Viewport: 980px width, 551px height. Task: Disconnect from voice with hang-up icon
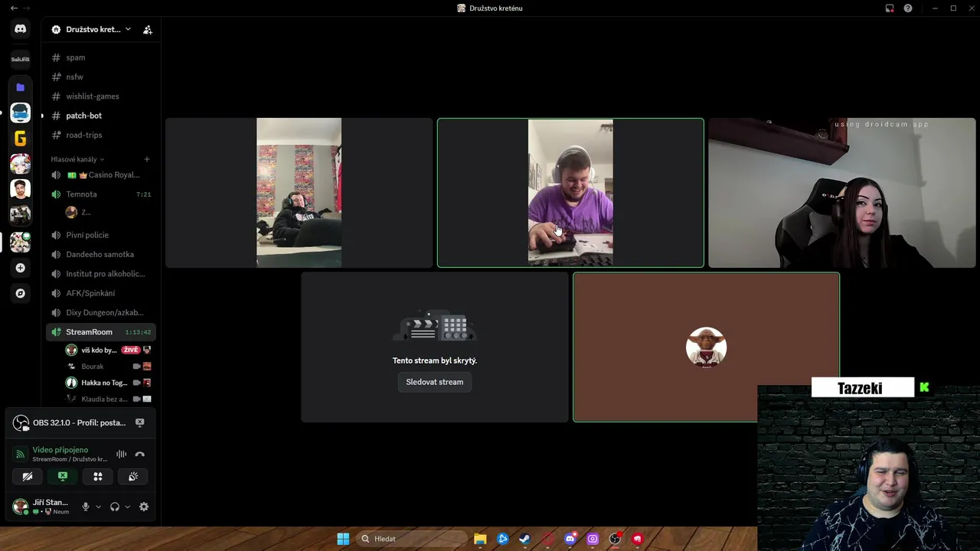click(x=140, y=454)
